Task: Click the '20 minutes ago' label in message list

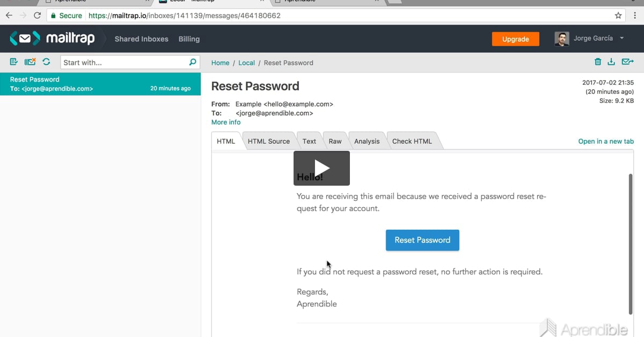Action: (170, 89)
